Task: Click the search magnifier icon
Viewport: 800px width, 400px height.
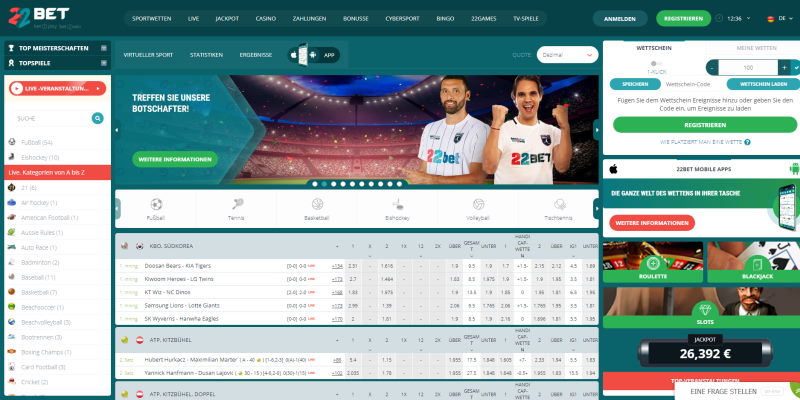Action: [97, 118]
